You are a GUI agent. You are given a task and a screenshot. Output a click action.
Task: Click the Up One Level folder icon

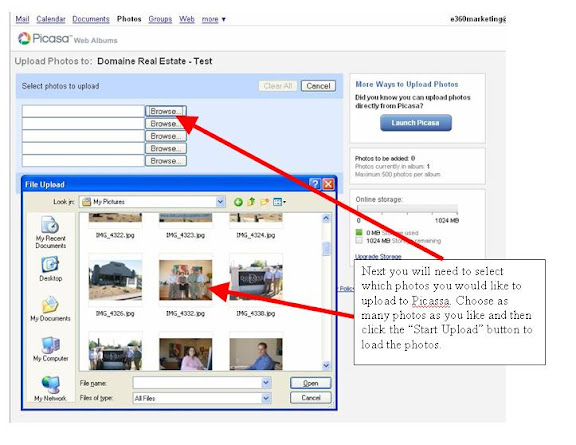251,202
